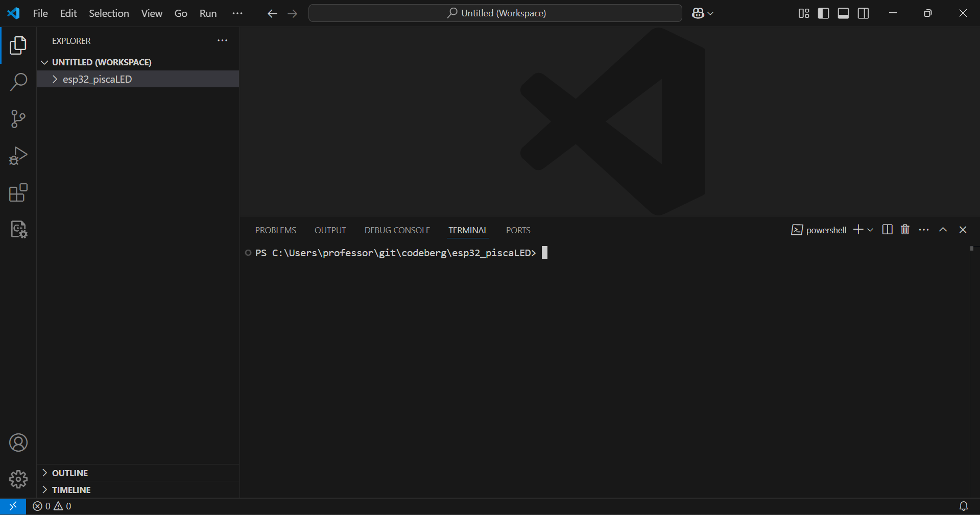Click the terminal prompt line
The width and height of the screenshot is (980, 515).
(396, 253)
